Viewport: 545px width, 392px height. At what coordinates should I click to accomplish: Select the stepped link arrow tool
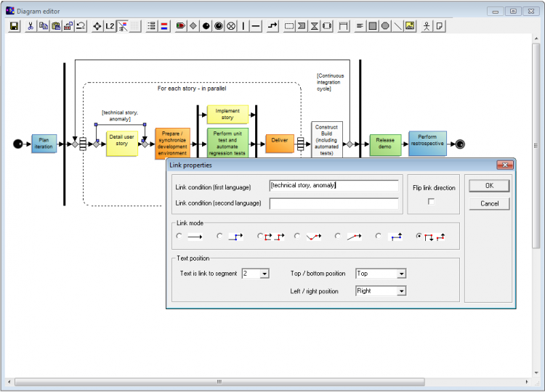272,26
